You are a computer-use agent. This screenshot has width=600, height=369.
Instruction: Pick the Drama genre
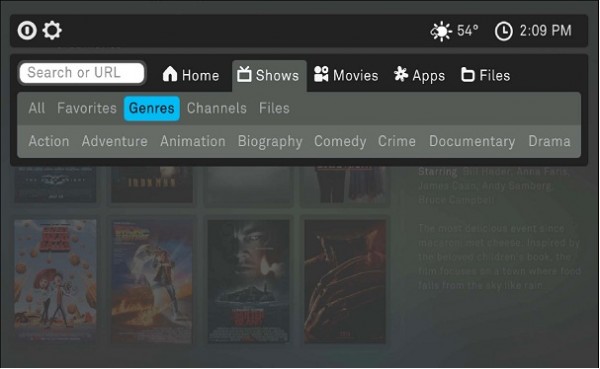pyautogui.click(x=549, y=141)
